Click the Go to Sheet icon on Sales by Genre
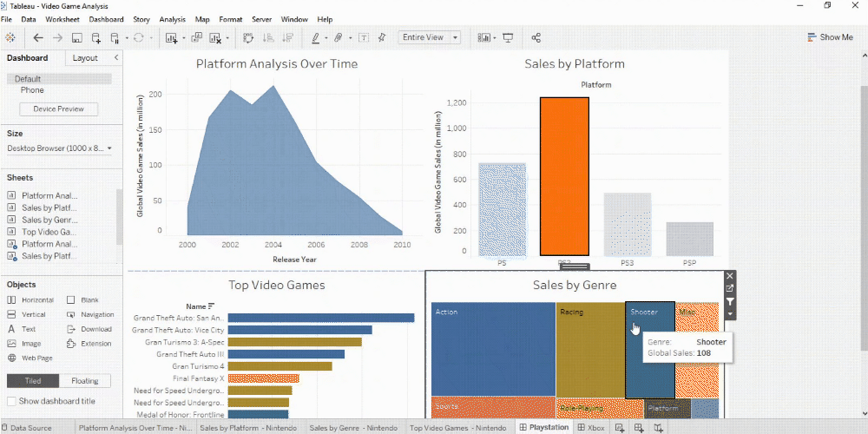The image size is (868, 434). [730, 288]
